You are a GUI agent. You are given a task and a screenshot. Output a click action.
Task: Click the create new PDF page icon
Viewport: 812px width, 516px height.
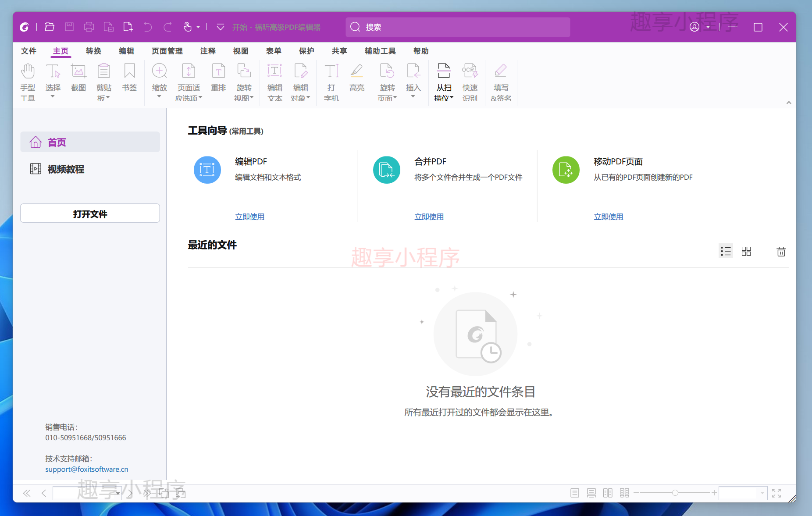128,27
